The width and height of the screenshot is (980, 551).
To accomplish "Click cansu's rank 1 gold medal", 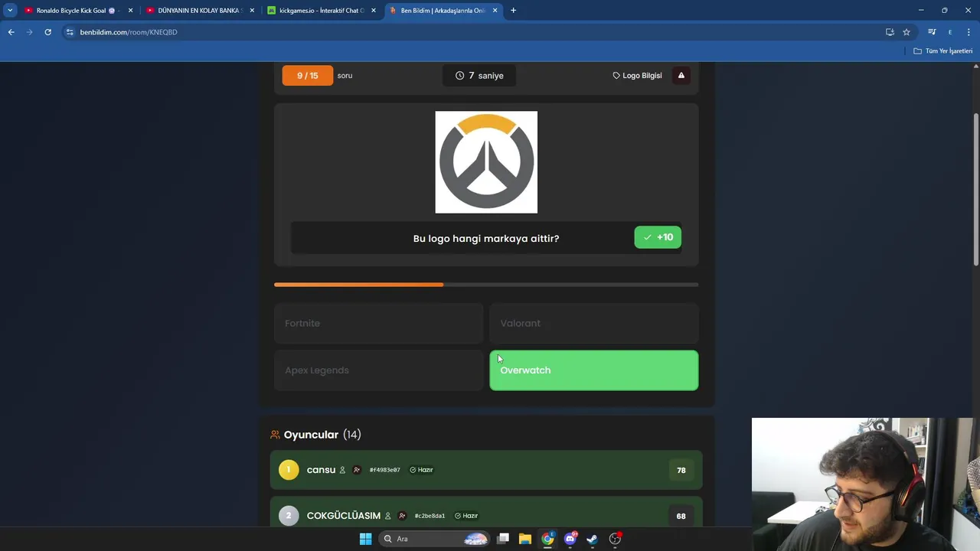I will [289, 470].
